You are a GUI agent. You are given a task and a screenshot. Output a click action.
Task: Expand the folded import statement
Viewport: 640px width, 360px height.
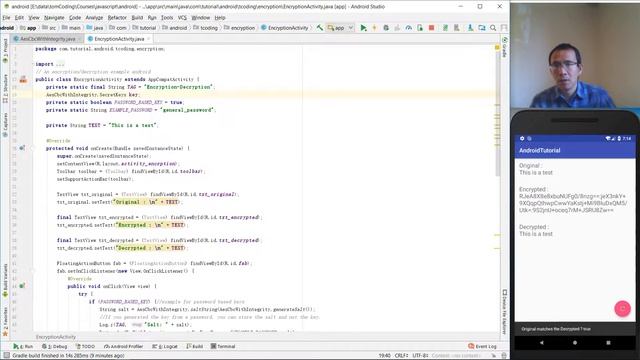pos(60,64)
